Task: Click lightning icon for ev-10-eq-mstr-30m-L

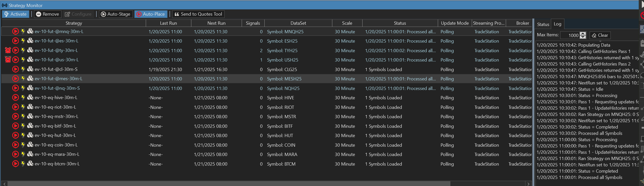Action: click(x=23, y=116)
